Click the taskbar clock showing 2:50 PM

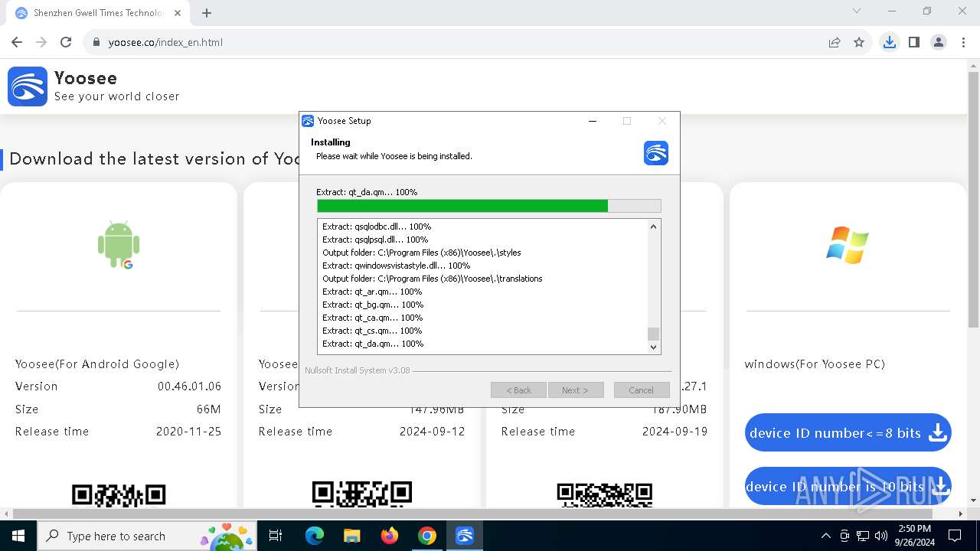(x=914, y=536)
